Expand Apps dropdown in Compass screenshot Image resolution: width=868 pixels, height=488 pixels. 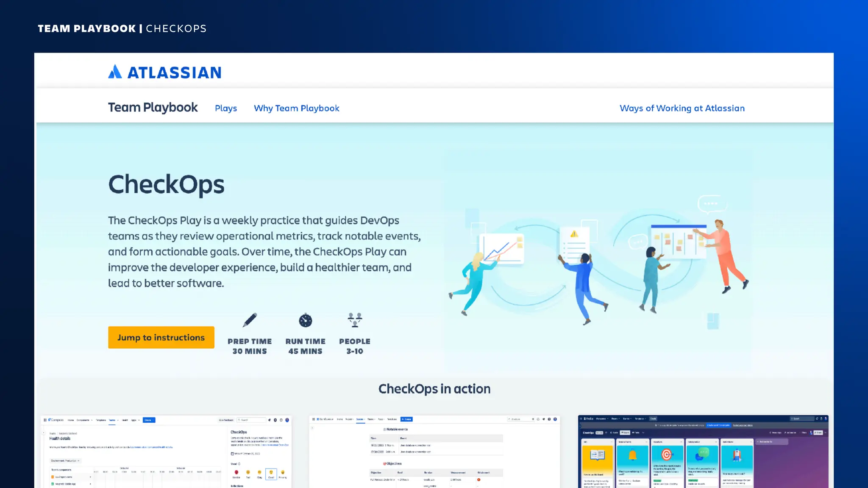135,420
